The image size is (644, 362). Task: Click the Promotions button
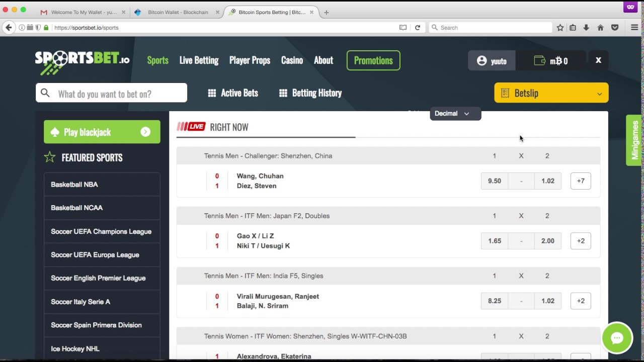coord(373,60)
